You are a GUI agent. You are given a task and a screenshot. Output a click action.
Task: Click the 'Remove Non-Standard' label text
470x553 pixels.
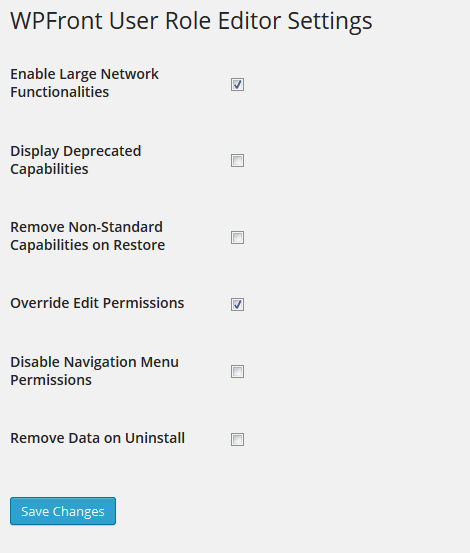pyautogui.click(x=86, y=227)
